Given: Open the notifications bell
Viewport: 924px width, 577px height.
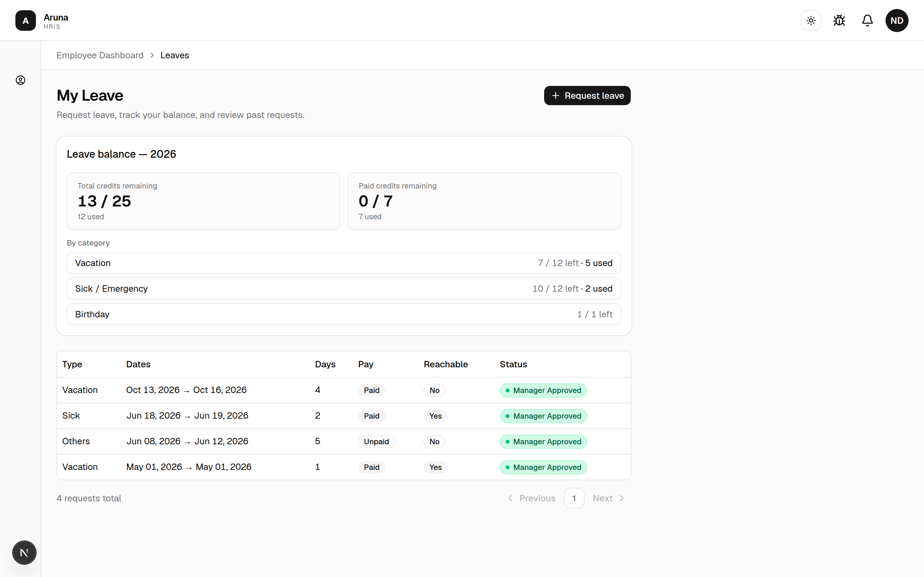Looking at the screenshot, I should [x=867, y=20].
